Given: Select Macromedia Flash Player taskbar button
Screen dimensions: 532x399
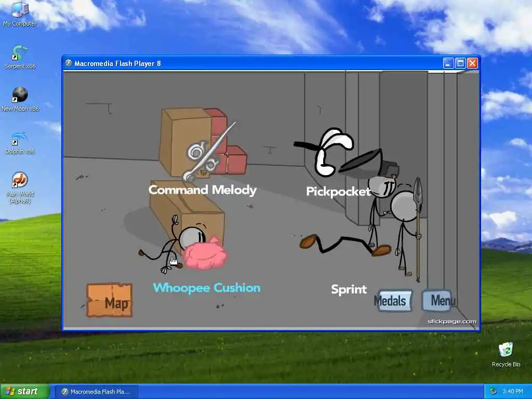Looking at the screenshot, I should point(97,392).
